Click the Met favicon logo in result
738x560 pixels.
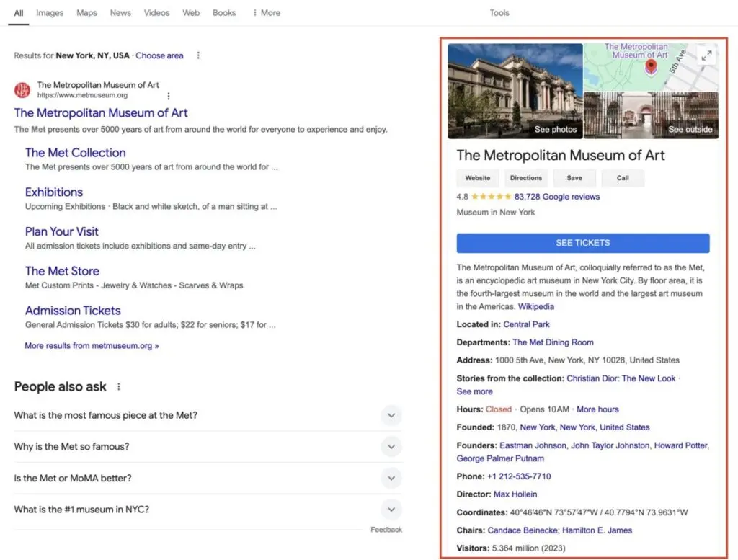pyautogui.click(x=22, y=90)
